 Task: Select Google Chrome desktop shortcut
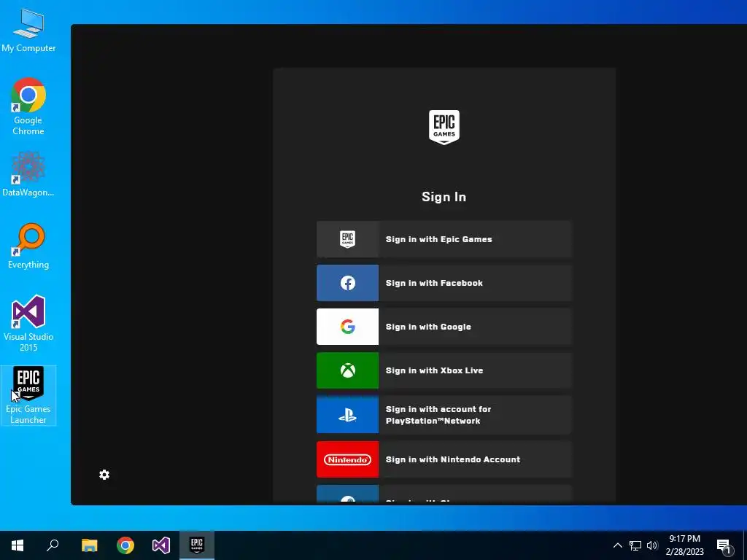(28, 106)
